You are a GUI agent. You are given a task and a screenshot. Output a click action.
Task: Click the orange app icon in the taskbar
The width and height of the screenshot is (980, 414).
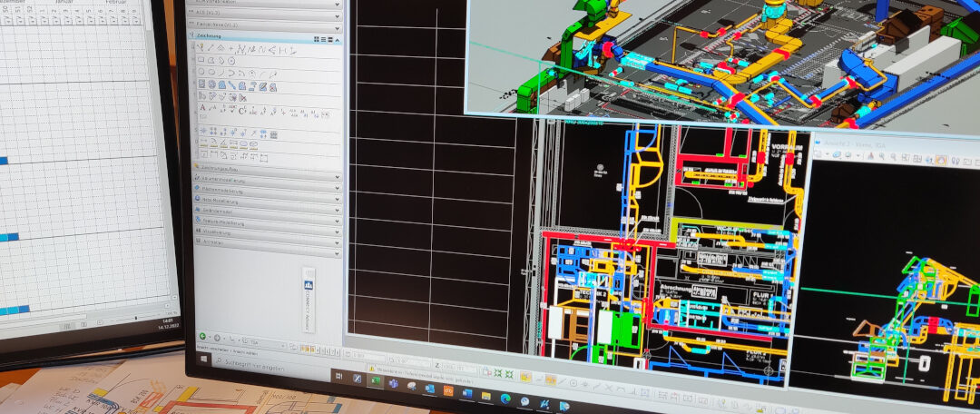tap(448, 391)
